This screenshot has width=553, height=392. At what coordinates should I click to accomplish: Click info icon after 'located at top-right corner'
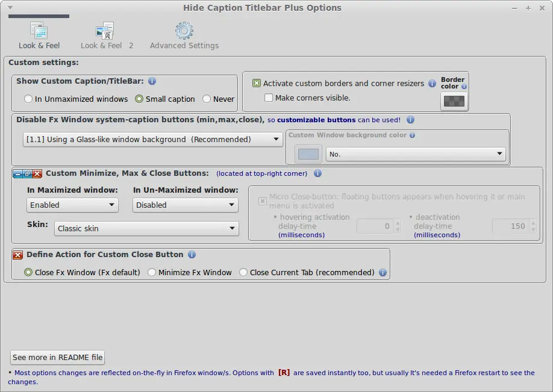tap(317, 173)
